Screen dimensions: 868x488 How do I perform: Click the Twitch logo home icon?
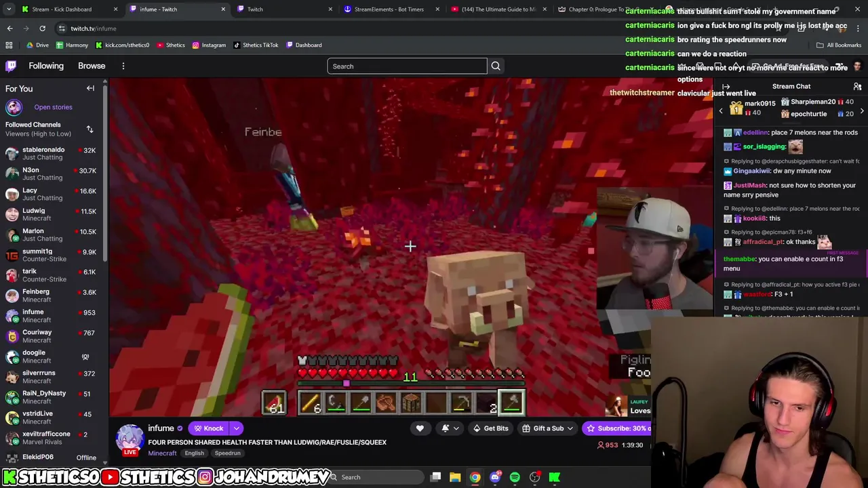(11, 66)
